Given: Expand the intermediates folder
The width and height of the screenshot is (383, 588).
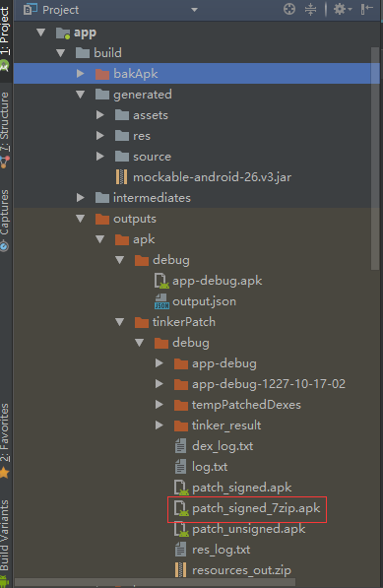Looking at the screenshot, I should tap(80, 198).
